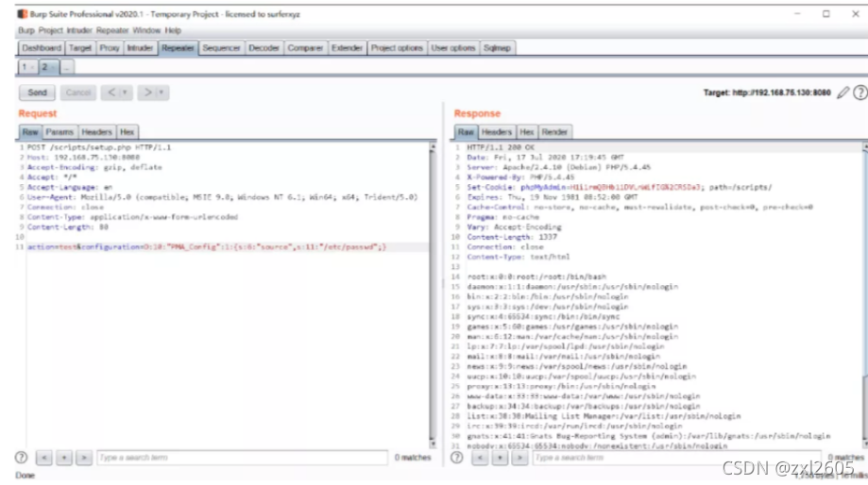868x485 pixels.
Task: Open Repeater help icon near target
Action: coord(859,92)
